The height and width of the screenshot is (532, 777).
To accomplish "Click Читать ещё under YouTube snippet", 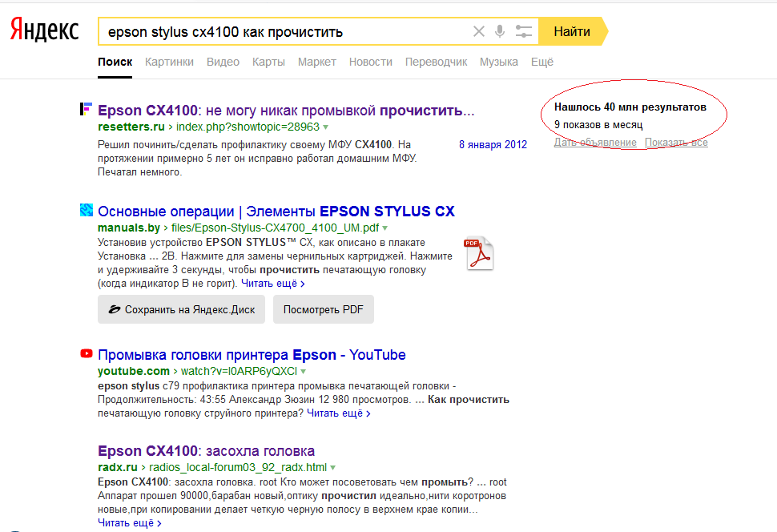I will (339, 413).
